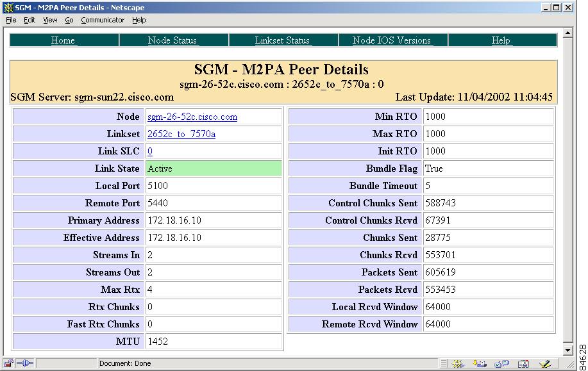
Task: Open the Go menu
Action: pos(69,20)
